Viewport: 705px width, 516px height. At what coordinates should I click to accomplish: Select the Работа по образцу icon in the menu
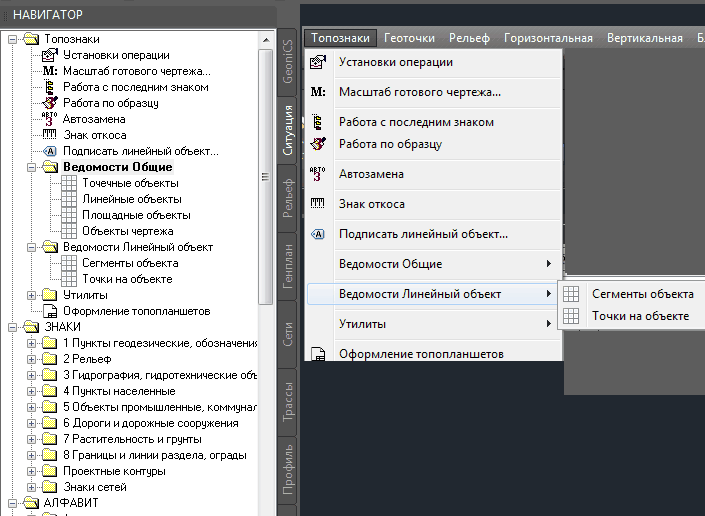318,144
